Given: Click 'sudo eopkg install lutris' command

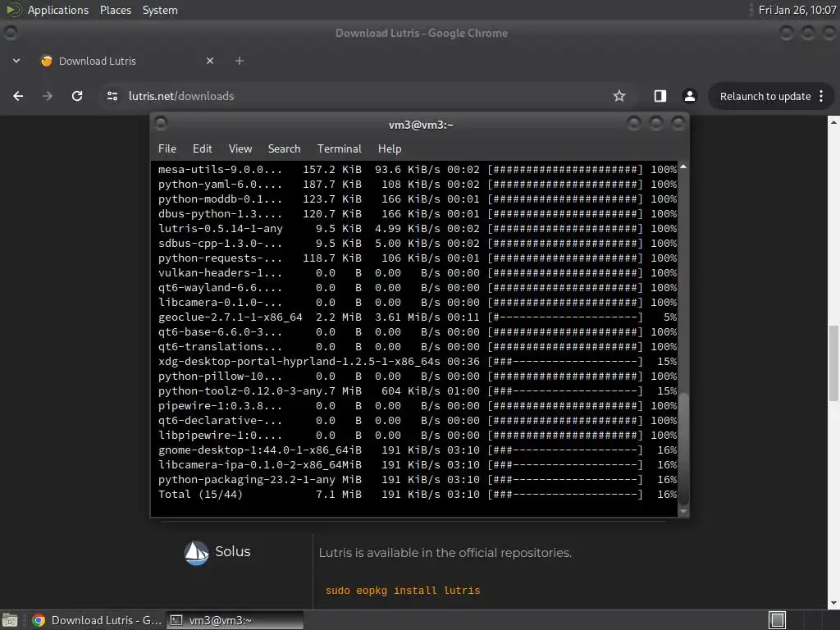Looking at the screenshot, I should pyautogui.click(x=403, y=591).
